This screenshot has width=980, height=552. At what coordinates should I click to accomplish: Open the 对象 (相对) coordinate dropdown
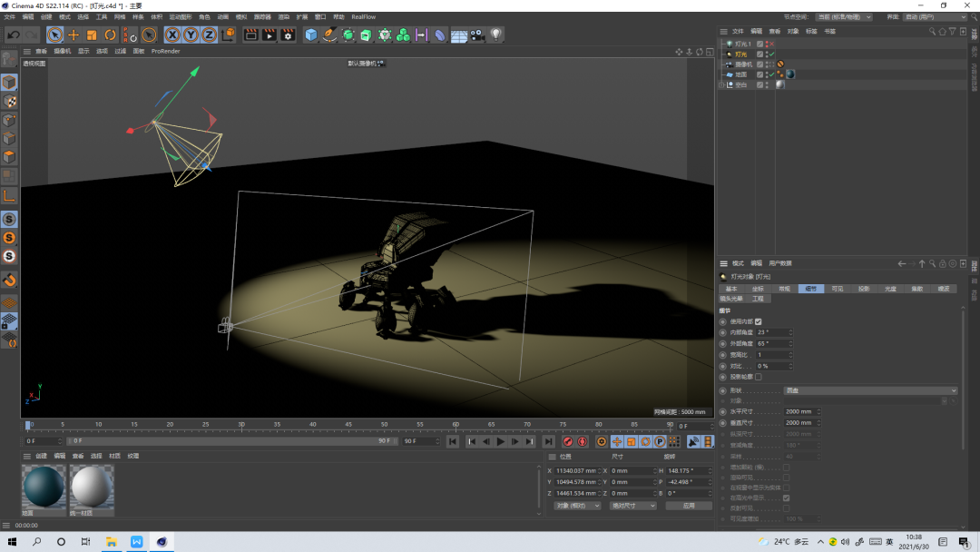pyautogui.click(x=577, y=506)
